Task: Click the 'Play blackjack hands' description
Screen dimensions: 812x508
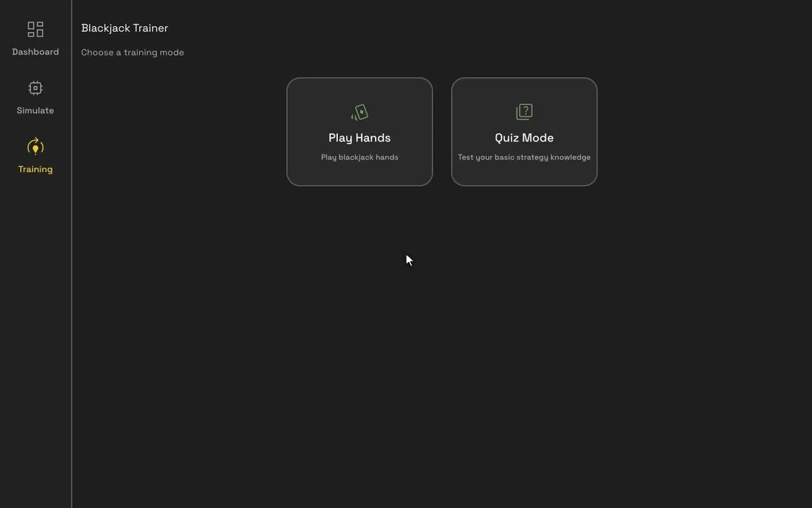Action: click(360, 157)
